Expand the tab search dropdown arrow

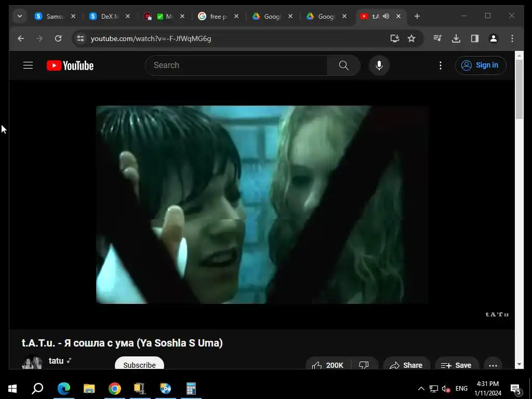[20, 16]
